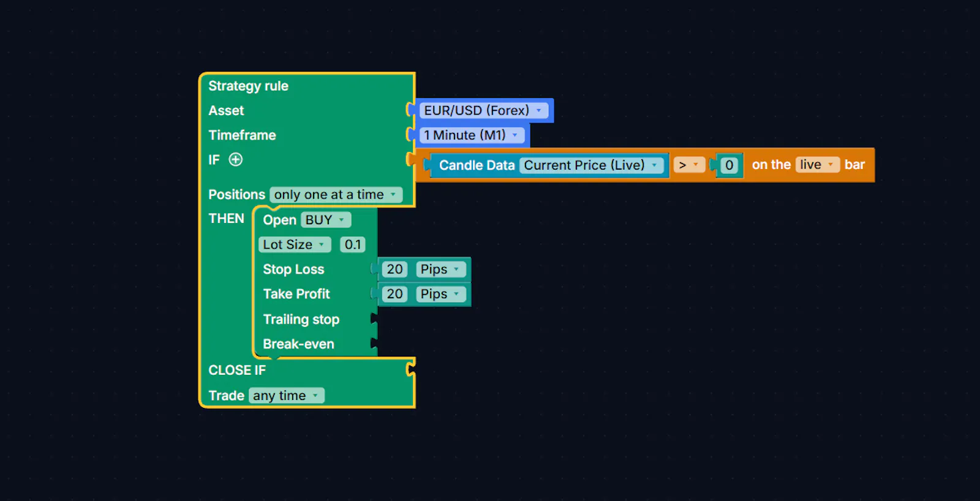This screenshot has height=501, width=980.
Task: Open Positions only one at a time dropdown
Action: [x=336, y=195]
